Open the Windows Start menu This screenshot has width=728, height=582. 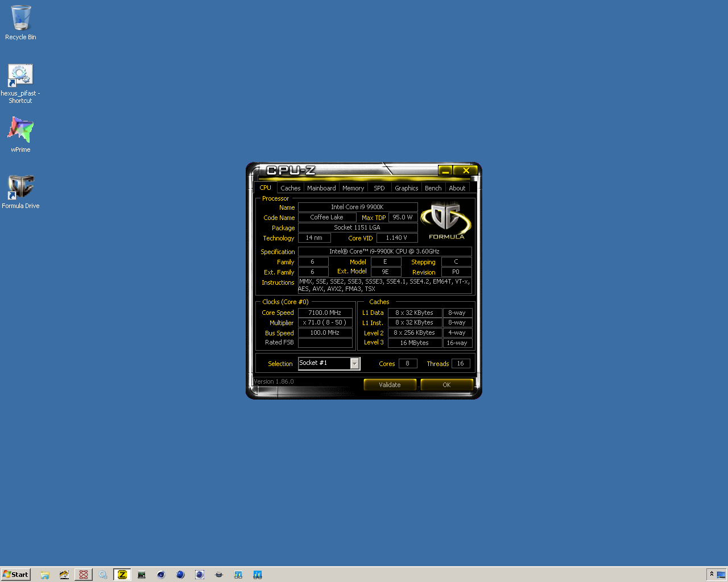(15, 575)
